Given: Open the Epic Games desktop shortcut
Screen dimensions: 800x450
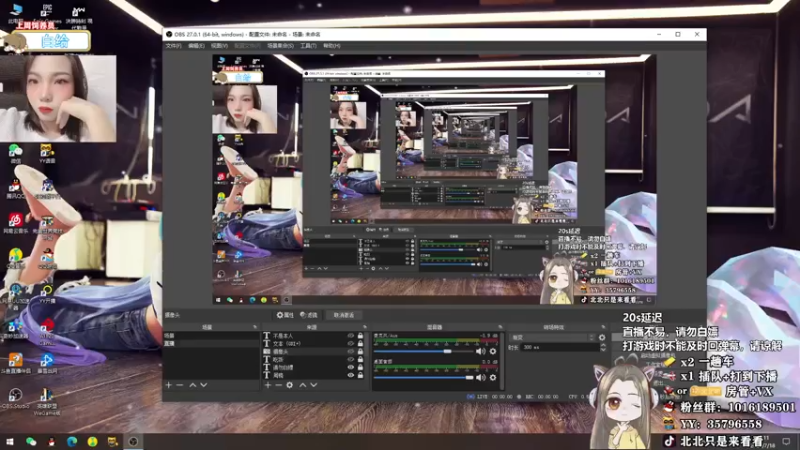Looking at the screenshot, I should [47, 14].
